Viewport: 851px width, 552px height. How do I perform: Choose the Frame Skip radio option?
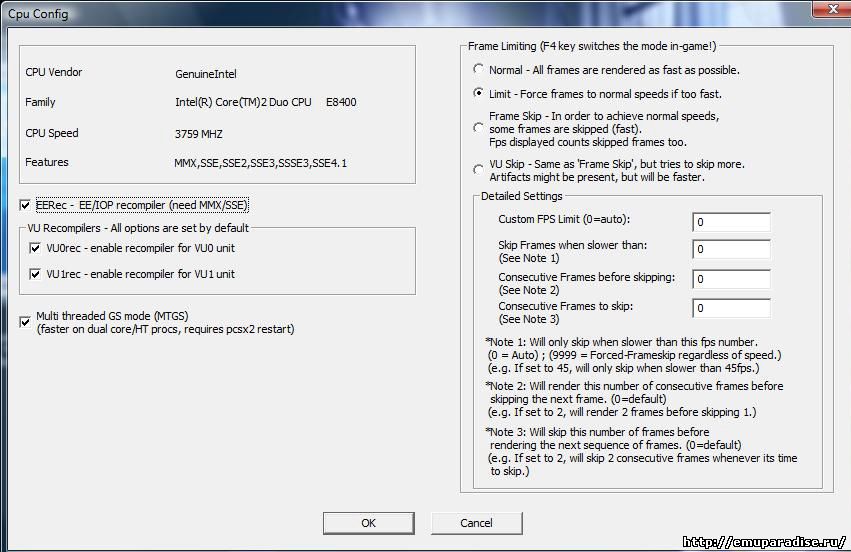(x=478, y=128)
